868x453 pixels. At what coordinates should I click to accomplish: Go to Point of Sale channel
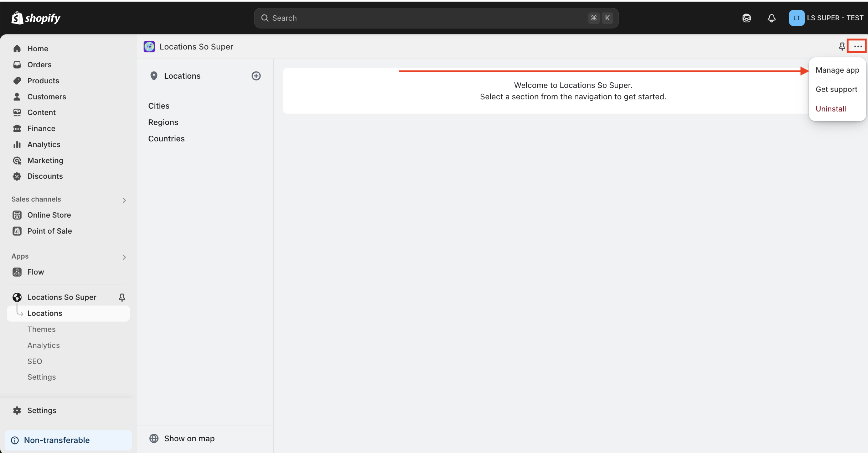coord(50,231)
